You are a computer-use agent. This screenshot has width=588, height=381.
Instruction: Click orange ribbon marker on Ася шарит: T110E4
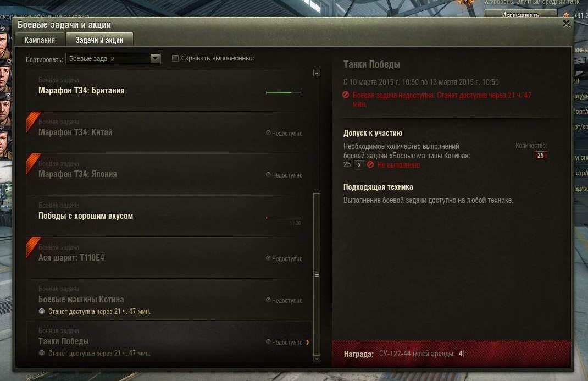33,246
